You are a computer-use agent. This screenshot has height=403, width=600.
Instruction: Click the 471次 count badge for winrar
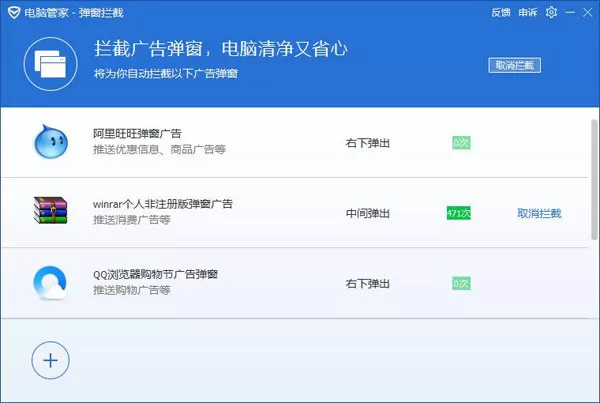coord(458,213)
